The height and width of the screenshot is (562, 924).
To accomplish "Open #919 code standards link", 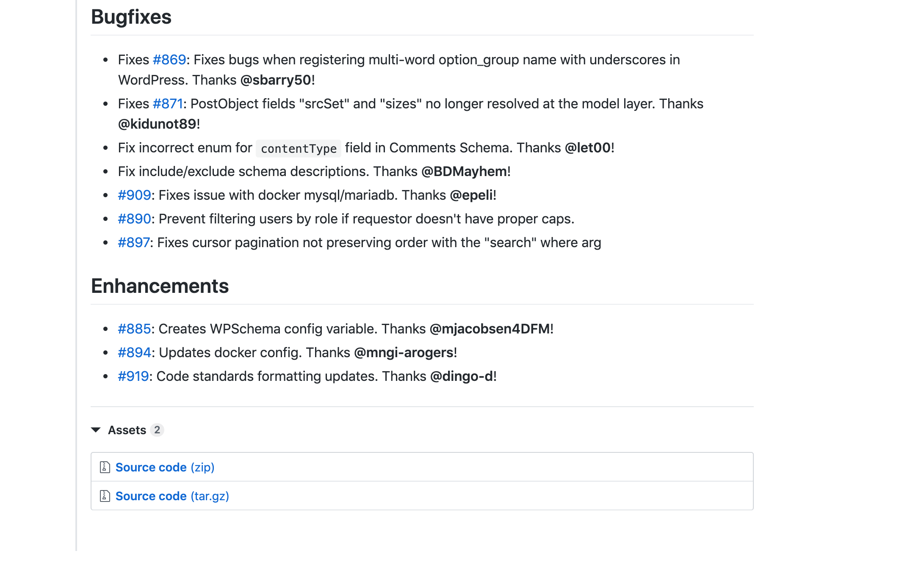I will 133,376.
